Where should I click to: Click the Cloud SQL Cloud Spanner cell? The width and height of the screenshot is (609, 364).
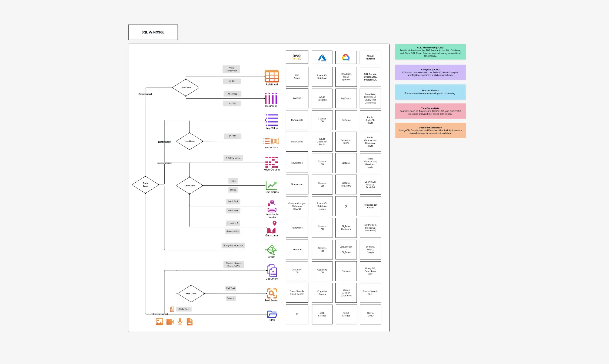click(x=346, y=77)
